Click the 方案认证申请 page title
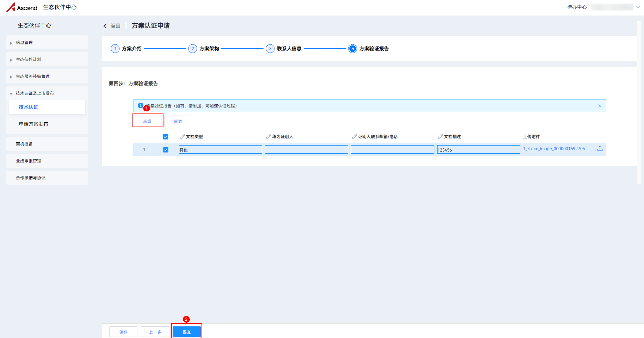The width and height of the screenshot is (644, 338). point(151,26)
